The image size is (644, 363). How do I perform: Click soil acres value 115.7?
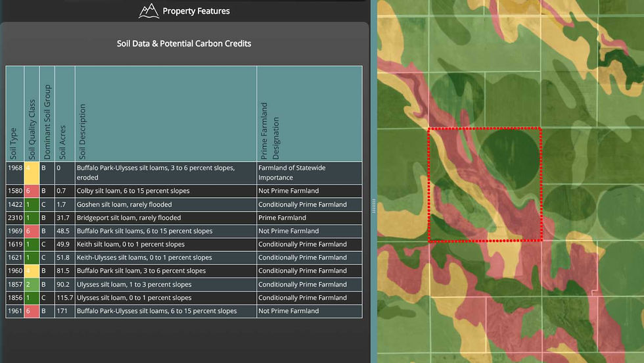(x=65, y=298)
